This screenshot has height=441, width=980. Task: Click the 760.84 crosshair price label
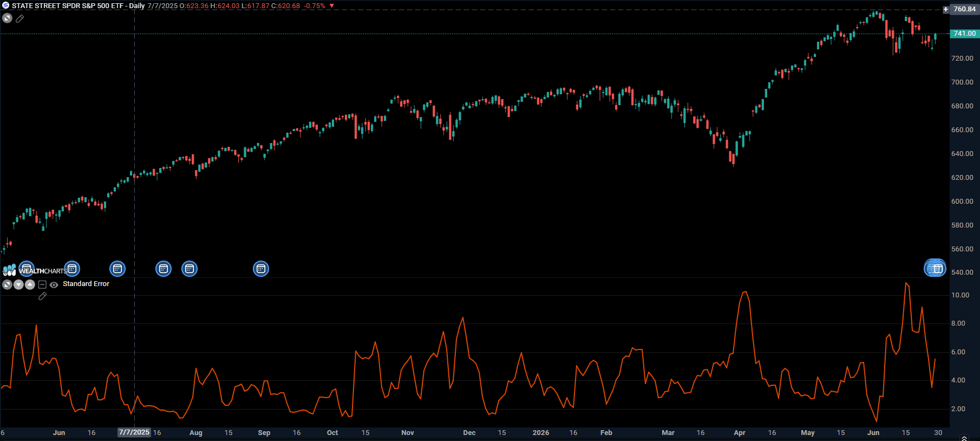(x=965, y=9)
